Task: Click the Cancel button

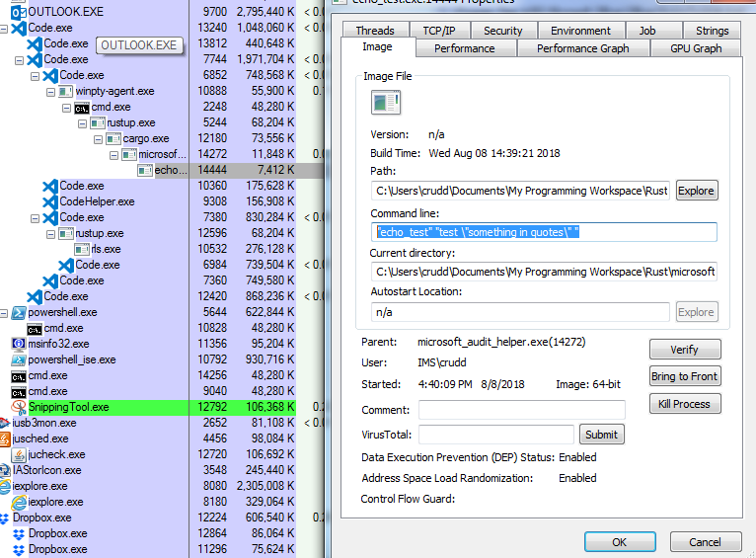Action: click(705, 541)
